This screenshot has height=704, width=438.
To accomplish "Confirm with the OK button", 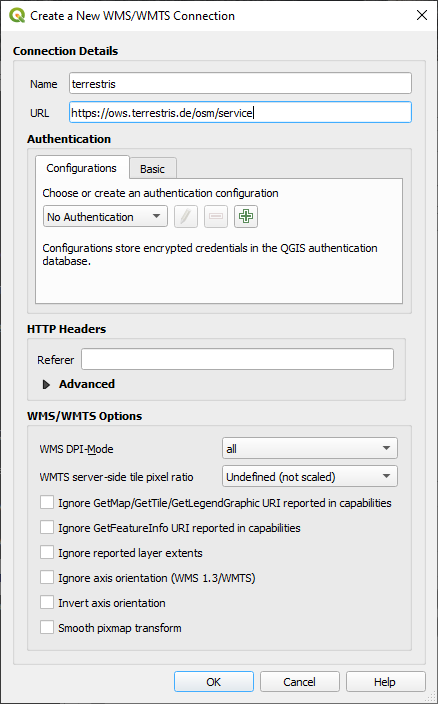I will click(214, 682).
